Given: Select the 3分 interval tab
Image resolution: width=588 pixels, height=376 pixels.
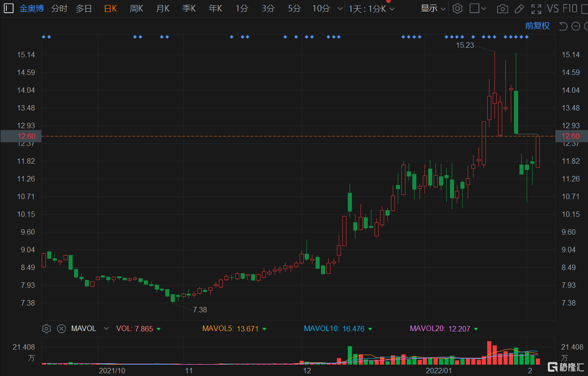Looking at the screenshot, I should pyautogui.click(x=268, y=8).
